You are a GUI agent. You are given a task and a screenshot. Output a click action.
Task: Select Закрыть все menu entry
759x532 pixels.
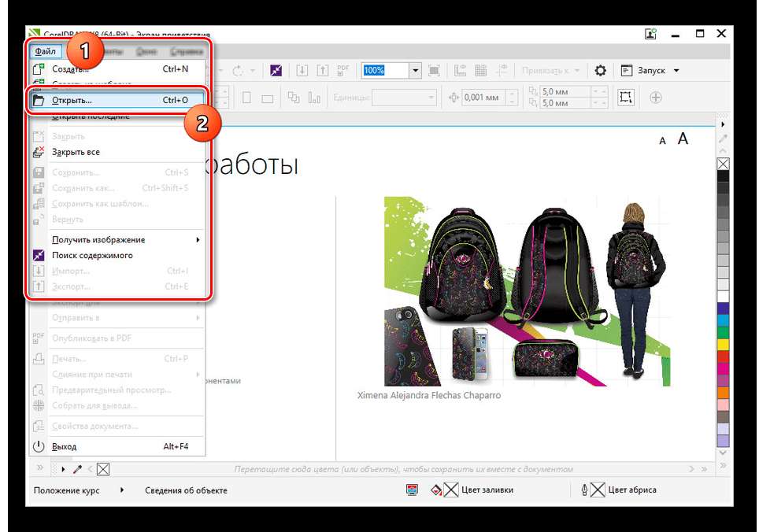coord(76,153)
